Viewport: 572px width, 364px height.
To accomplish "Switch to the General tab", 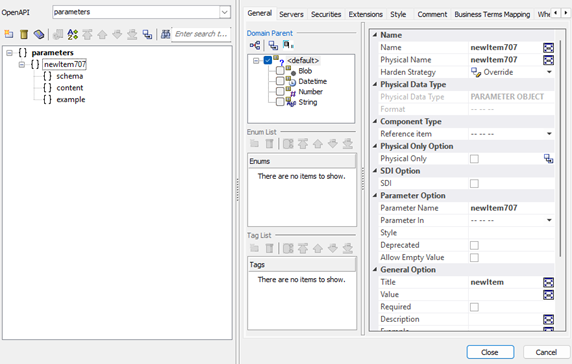I will pyautogui.click(x=259, y=13).
